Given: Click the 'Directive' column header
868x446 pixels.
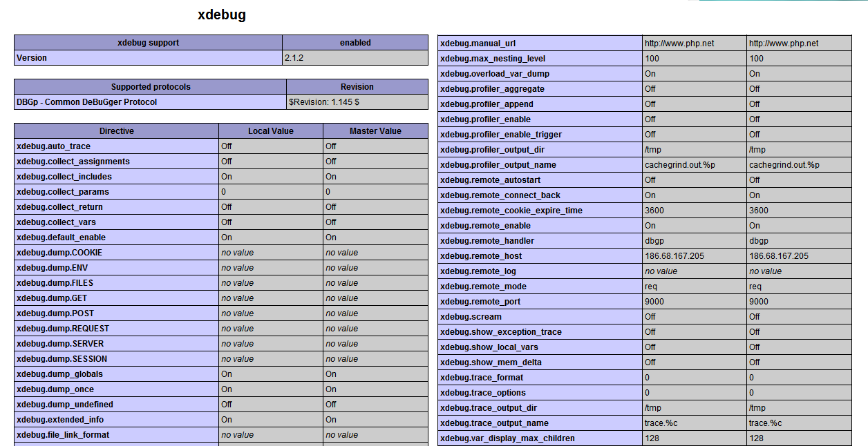Looking at the screenshot, I should pos(117,131).
